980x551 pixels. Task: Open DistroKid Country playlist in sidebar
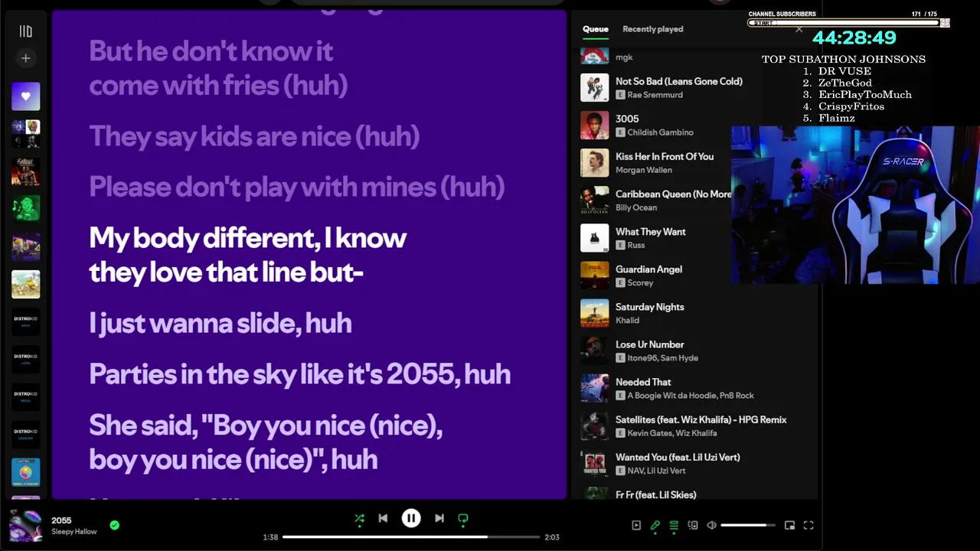point(25,435)
